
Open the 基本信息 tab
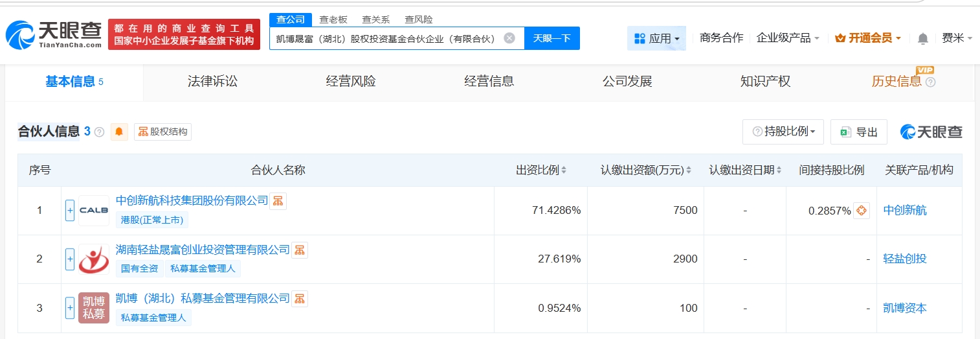pos(74,82)
